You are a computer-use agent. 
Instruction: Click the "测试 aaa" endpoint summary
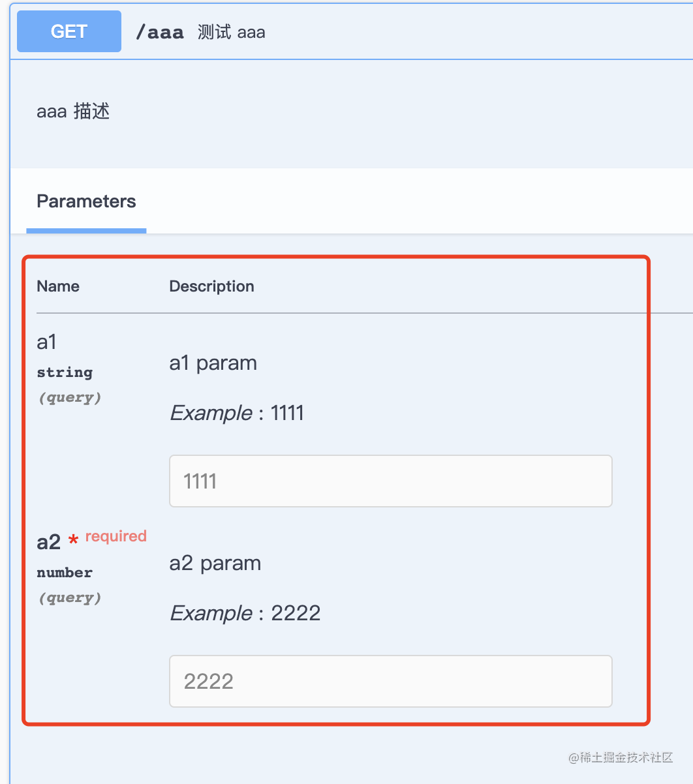(x=231, y=32)
